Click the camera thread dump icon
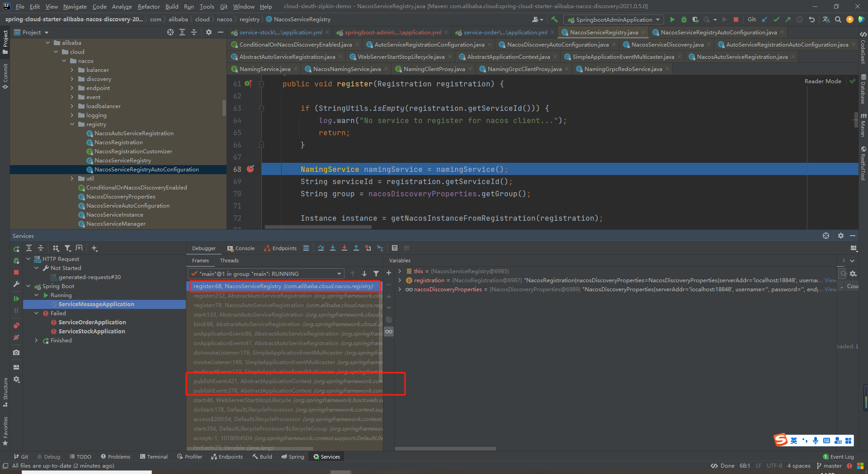The height and width of the screenshot is (474, 868). tap(16, 352)
